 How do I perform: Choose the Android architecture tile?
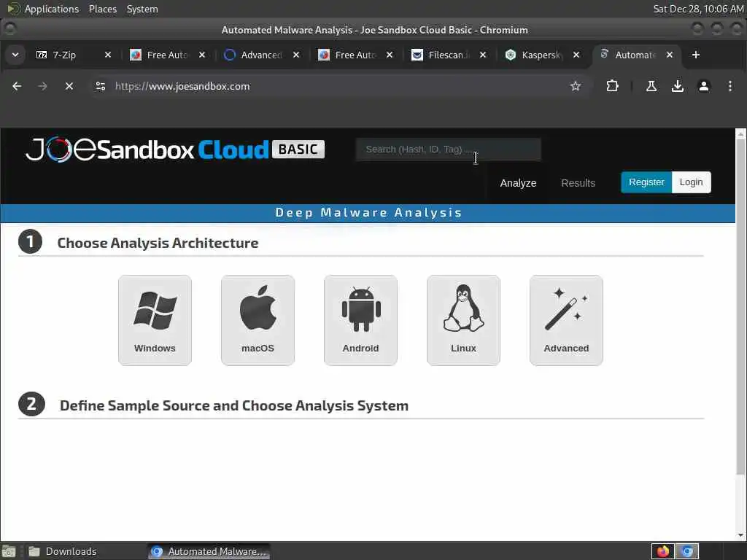click(360, 320)
